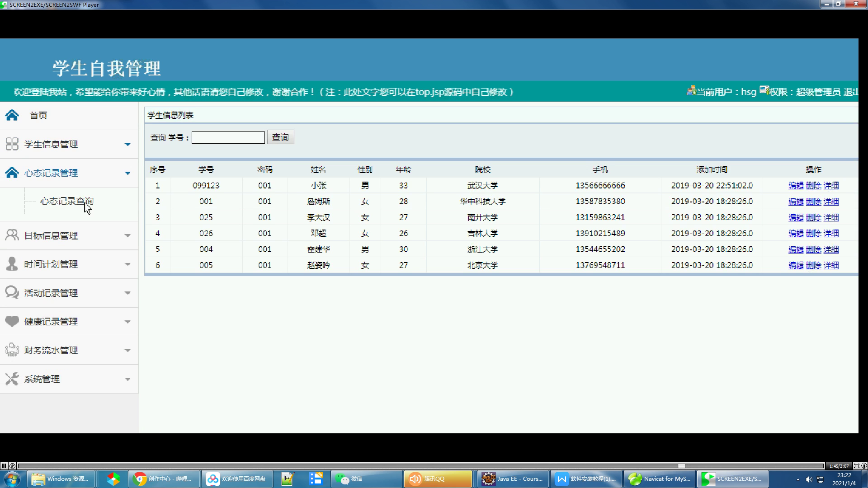Open the 软件安装教程 WPS document in taskbar
The width and height of the screenshot is (868, 488).
tap(586, 479)
